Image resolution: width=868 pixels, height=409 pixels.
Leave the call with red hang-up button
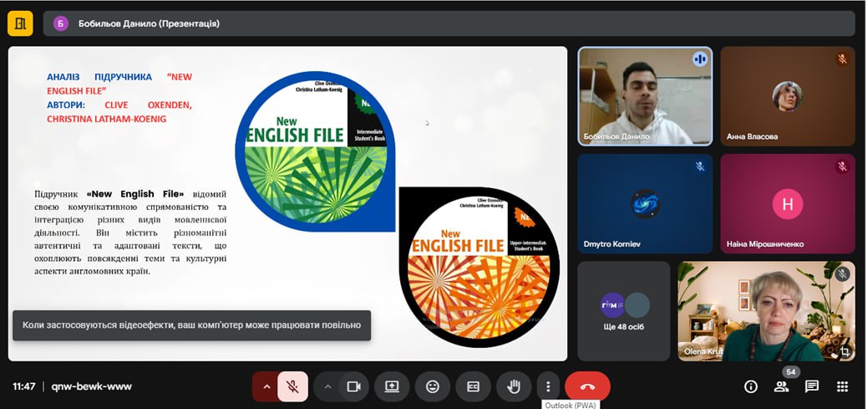[587, 386]
